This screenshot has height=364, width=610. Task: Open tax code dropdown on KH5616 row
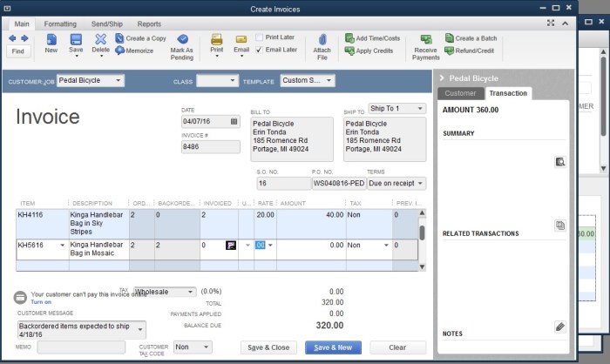pos(386,245)
